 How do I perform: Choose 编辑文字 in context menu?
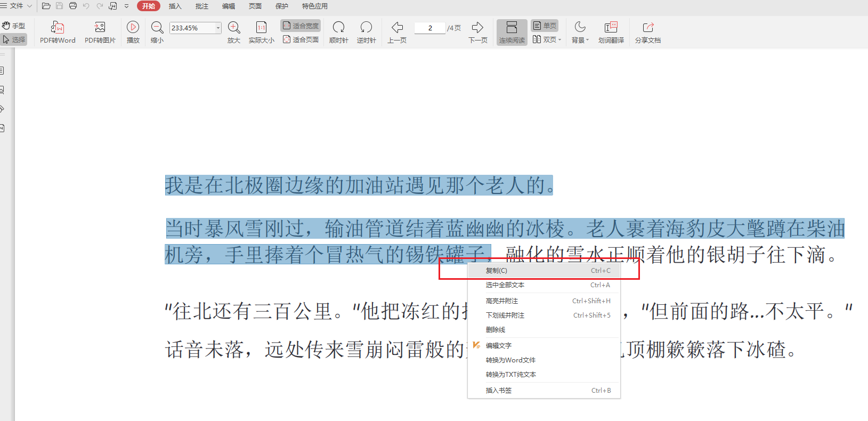[x=544, y=346]
